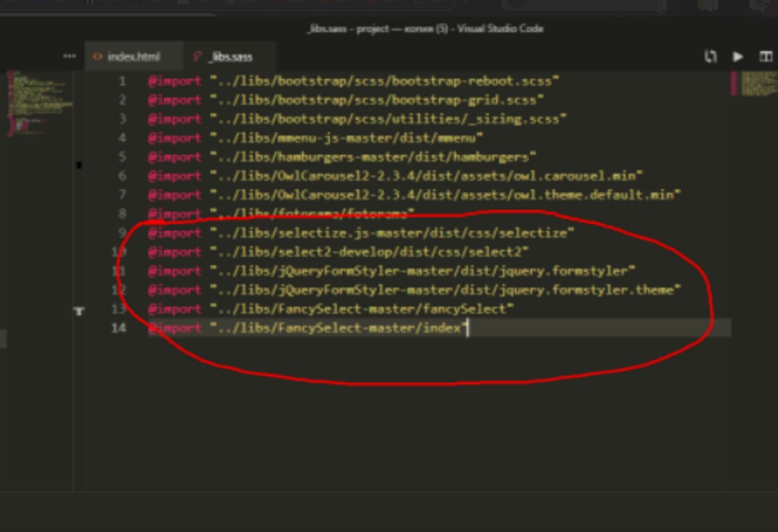Click the jquery.formstyler" import on line 11
The height and width of the screenshot is (532, 778).
coord(391,271)
